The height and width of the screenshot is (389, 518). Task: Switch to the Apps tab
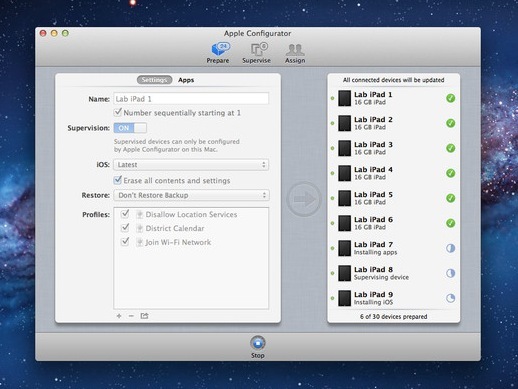pos(186,80)
